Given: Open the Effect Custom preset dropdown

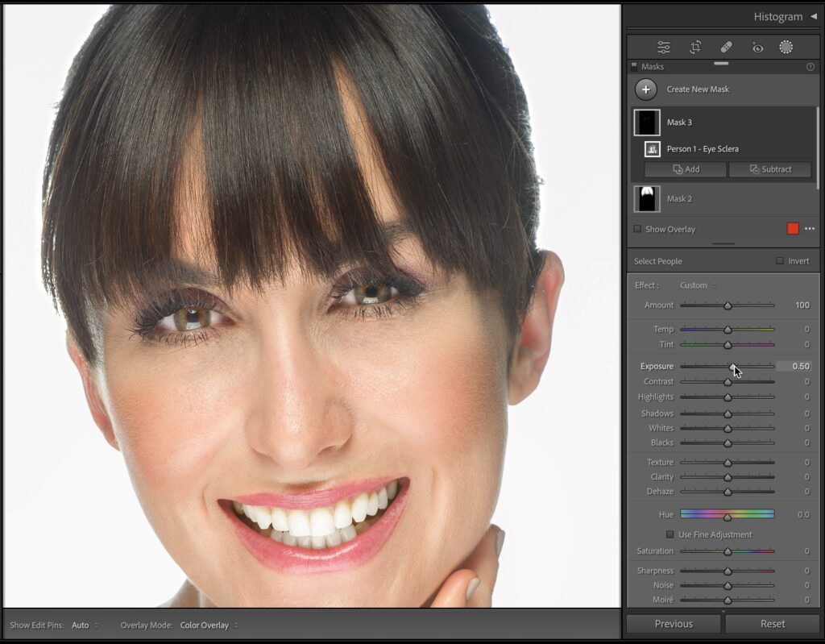Looking at the screenshot, I should [x=698, y=285].
